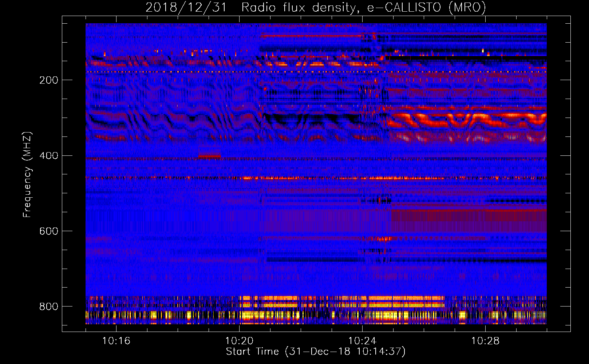Click the 'Frequency (MHZ)' axis label
Viewport: 589px width, 364px height.
coord(27,175)
